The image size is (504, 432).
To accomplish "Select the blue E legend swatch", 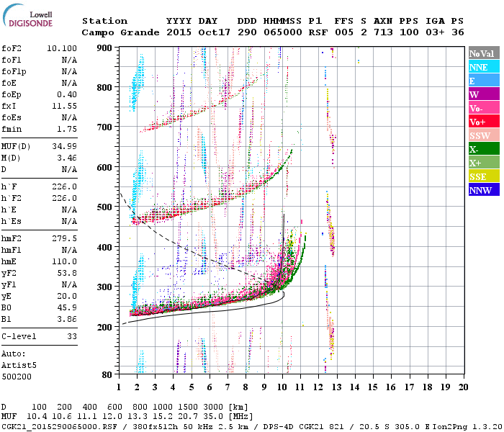I will 484,81.
